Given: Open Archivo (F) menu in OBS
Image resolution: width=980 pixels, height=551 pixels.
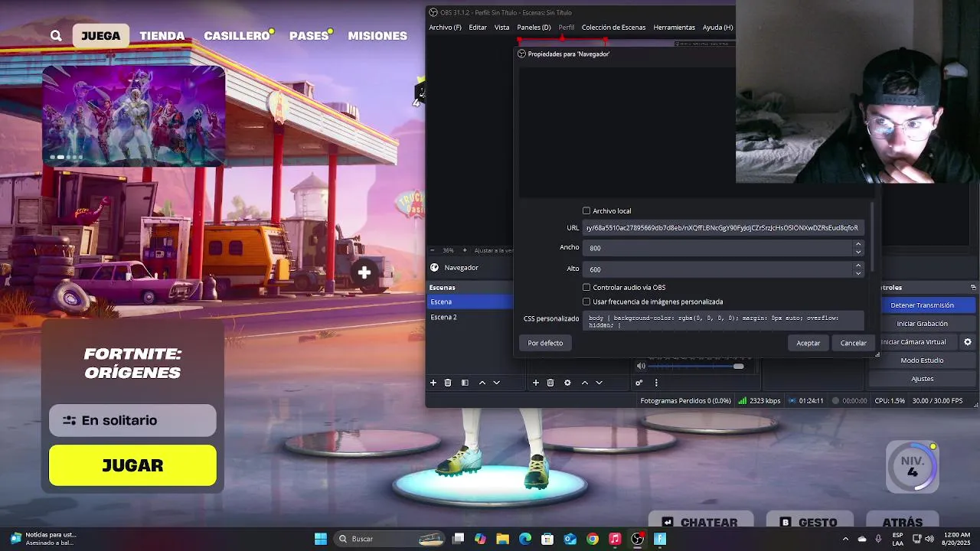Looking at the screenshot, I should (x=445, y=28).
